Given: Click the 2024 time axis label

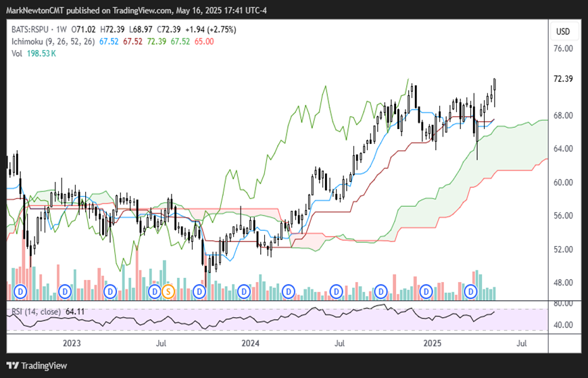Looking at the screenshot, I should (x=251, y=344).
